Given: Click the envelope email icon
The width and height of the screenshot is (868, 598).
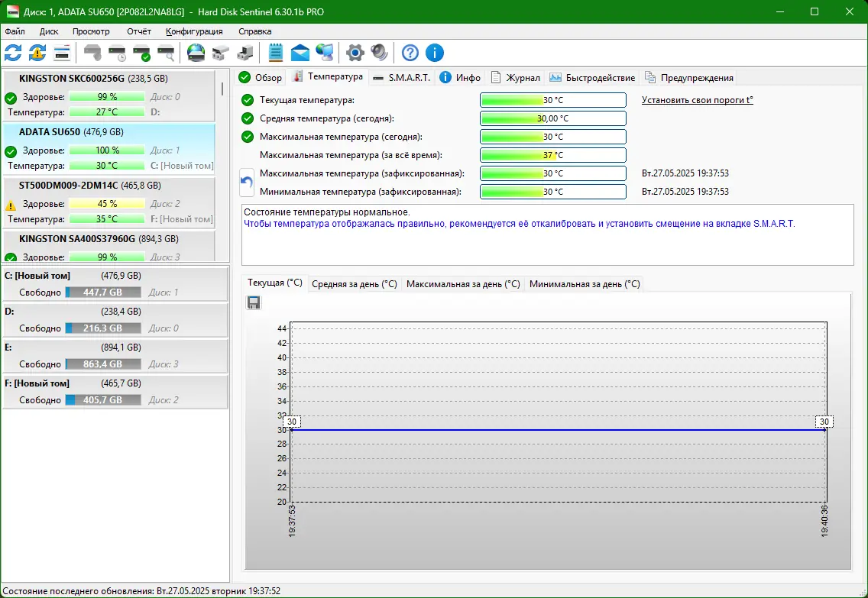Looking at the screenshot, I should point(300,53).
